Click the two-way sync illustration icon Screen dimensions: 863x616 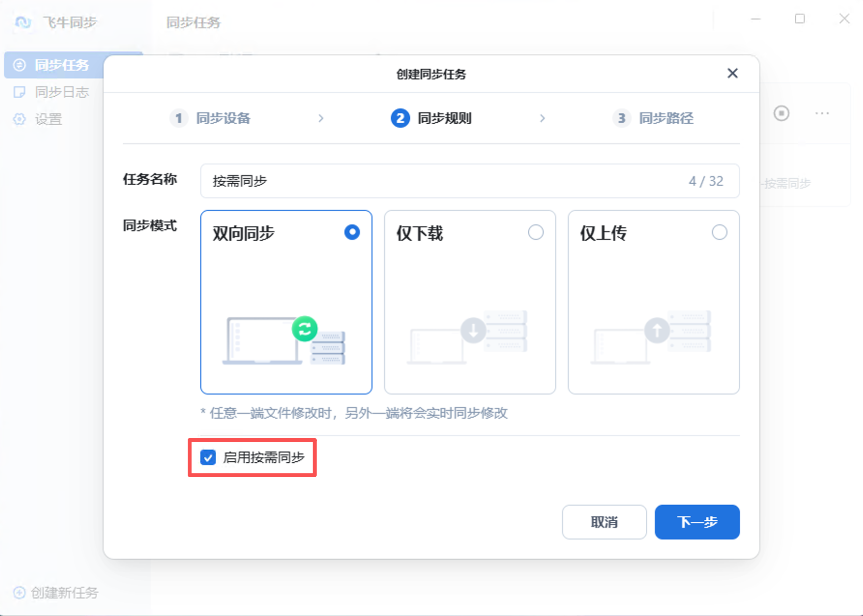click(304, 329)
